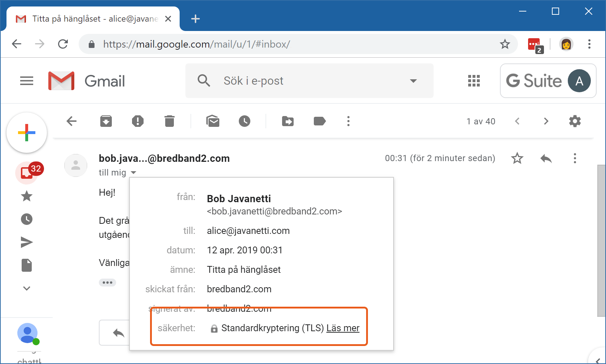The width and height of the screenshot is (606, 364).
Task: Click the sender profile picture
Action: [x=76, y=165]
